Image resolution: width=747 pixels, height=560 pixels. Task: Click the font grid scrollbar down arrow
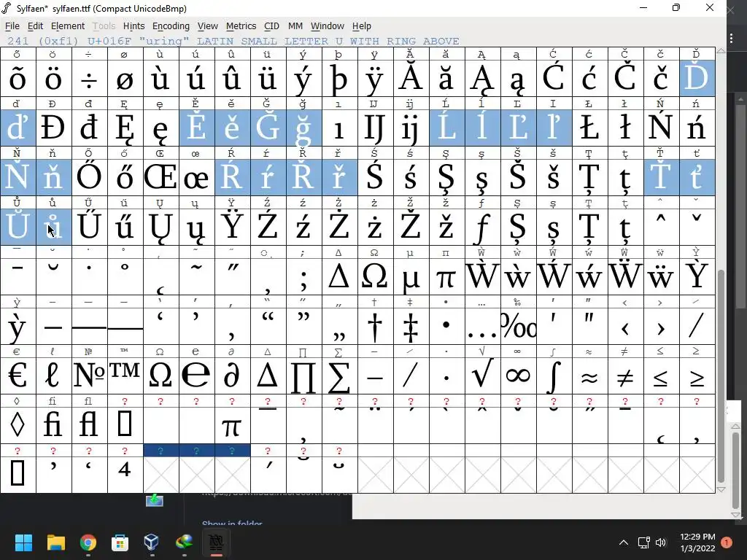pyautogui.click(x=721, y=489)
